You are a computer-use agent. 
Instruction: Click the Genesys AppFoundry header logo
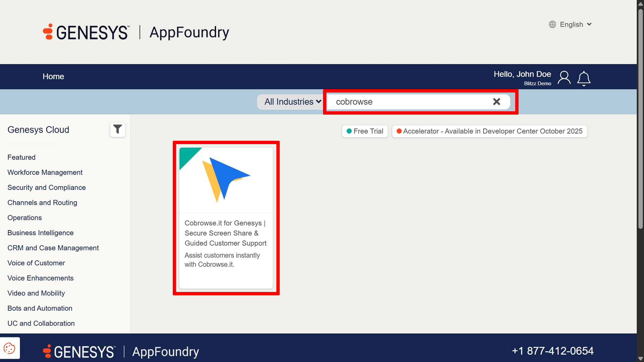pos(136,32)
